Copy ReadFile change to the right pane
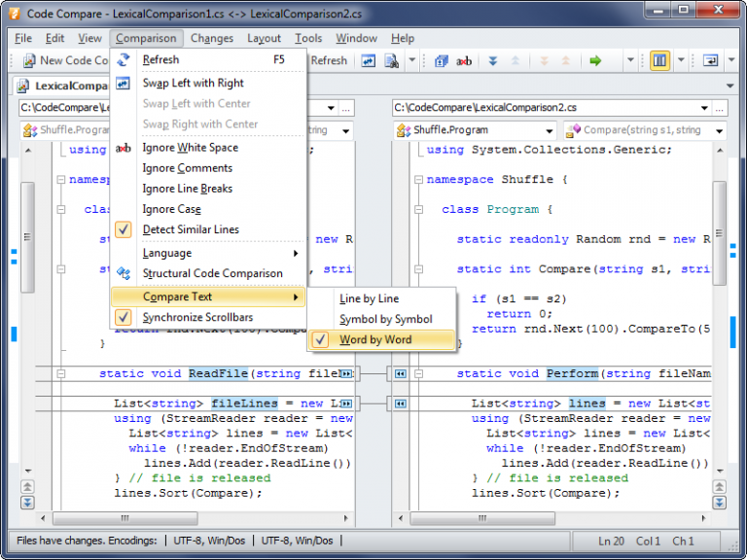Screen dimensions: 747x560 (x=348, y=373)
